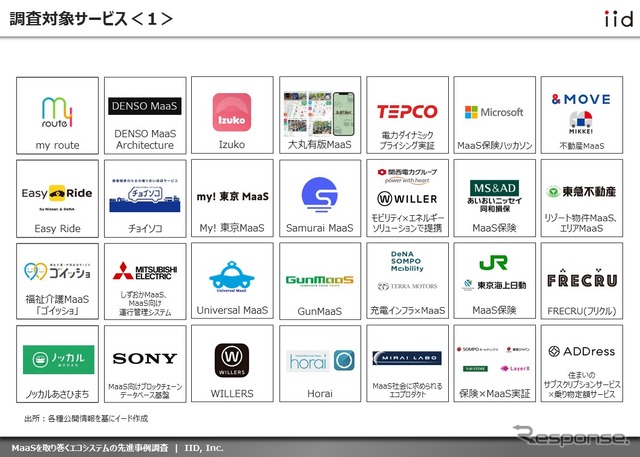Click the my route logo
Screen dimensions: 640x457
[x=57, y=112]
